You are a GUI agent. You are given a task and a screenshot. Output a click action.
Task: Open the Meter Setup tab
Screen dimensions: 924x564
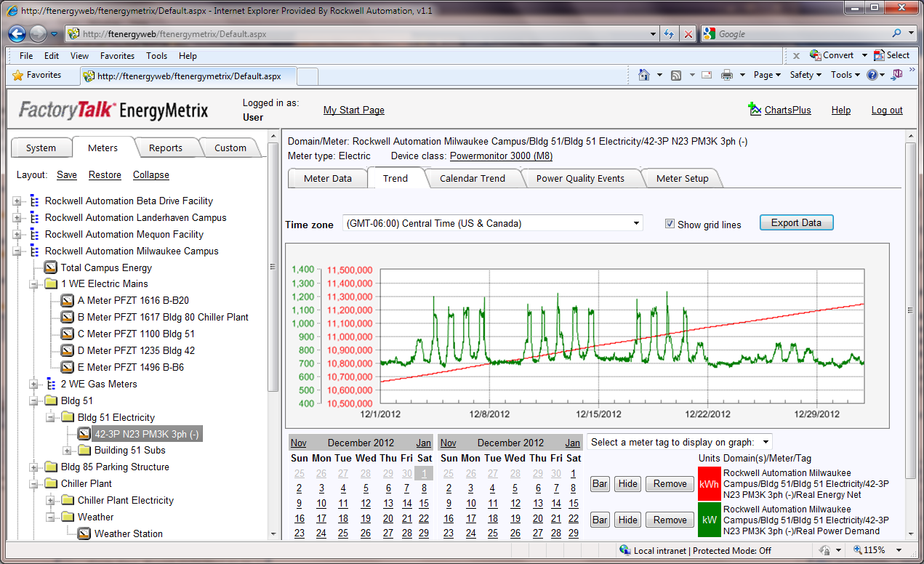682,178
